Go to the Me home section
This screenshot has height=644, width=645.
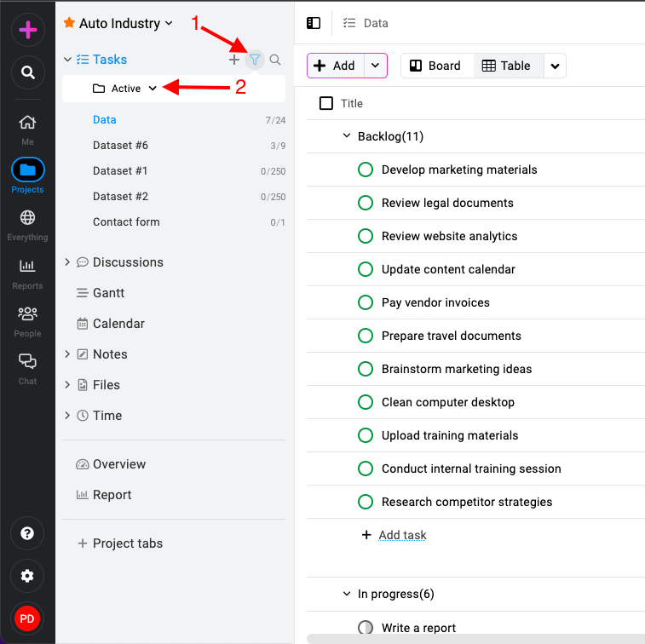(x=27, y=129)
